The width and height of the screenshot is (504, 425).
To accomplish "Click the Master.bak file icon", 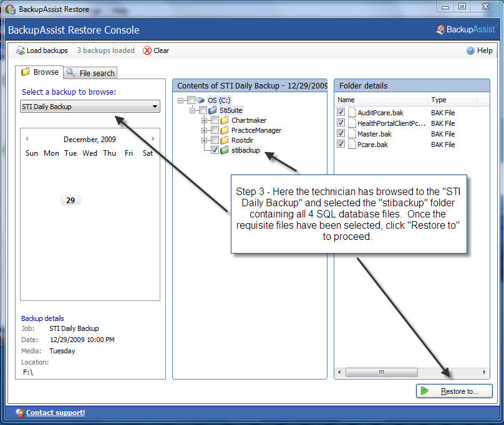I will (352, 133).
